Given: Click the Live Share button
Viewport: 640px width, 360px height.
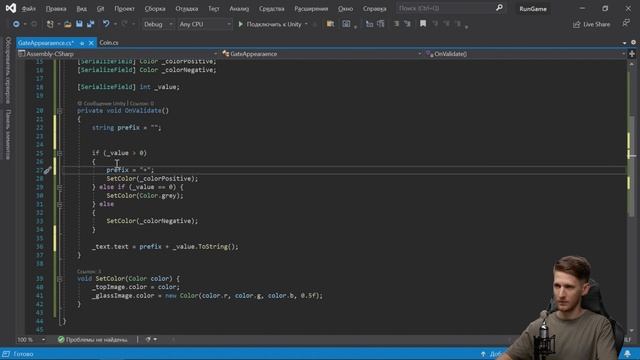Looking at the screenshot, I should tap(592, 24).
